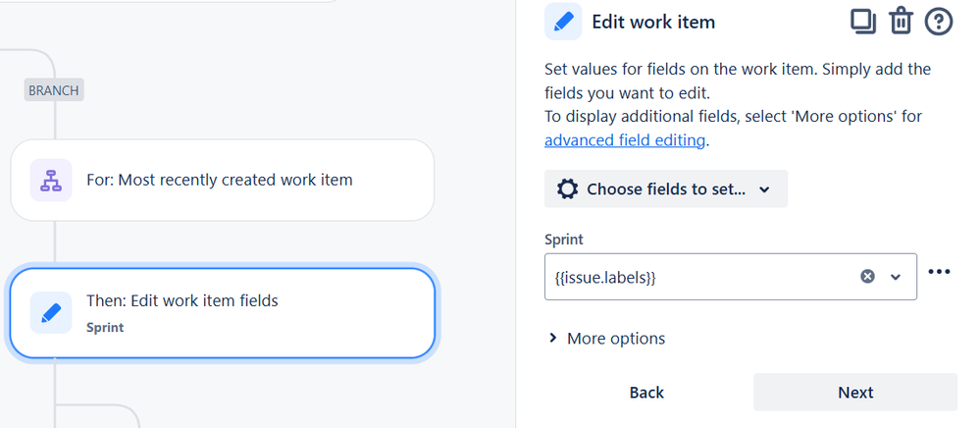Click the Next button

pyautogui.click(x=854, y=393)
